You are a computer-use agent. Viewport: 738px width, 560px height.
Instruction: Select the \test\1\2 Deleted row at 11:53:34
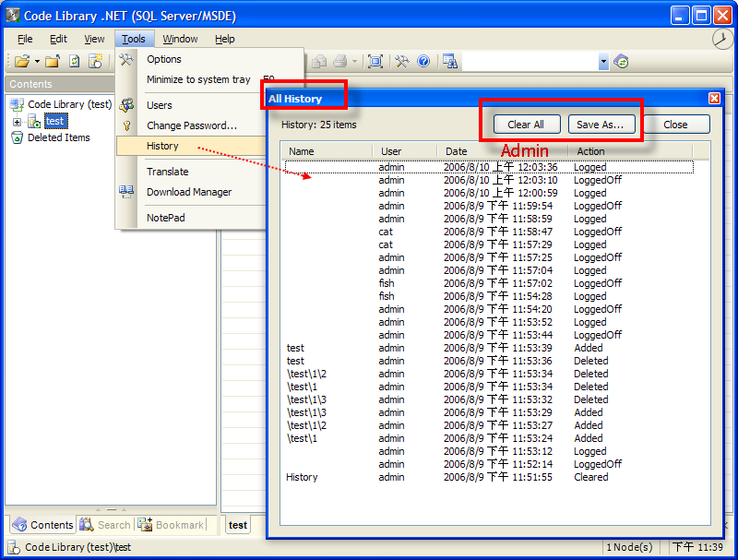pyautogui.click(x=489, y=375)
